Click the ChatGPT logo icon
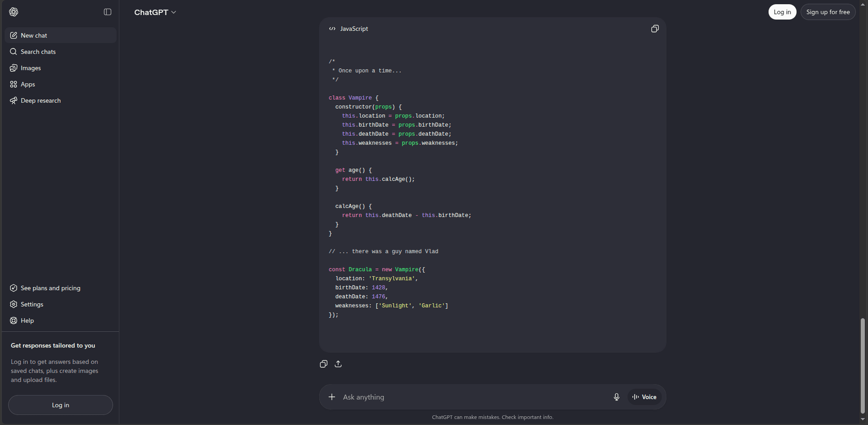Viewport: 868px width, 425px height. (13, 12)
